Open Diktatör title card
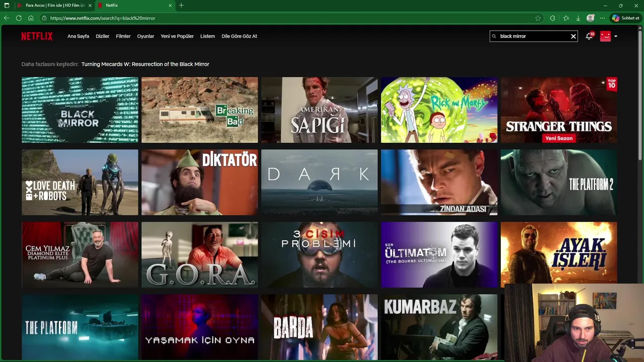Image resolution: width=644 pixels, height=362 pixels. point(200,183)
